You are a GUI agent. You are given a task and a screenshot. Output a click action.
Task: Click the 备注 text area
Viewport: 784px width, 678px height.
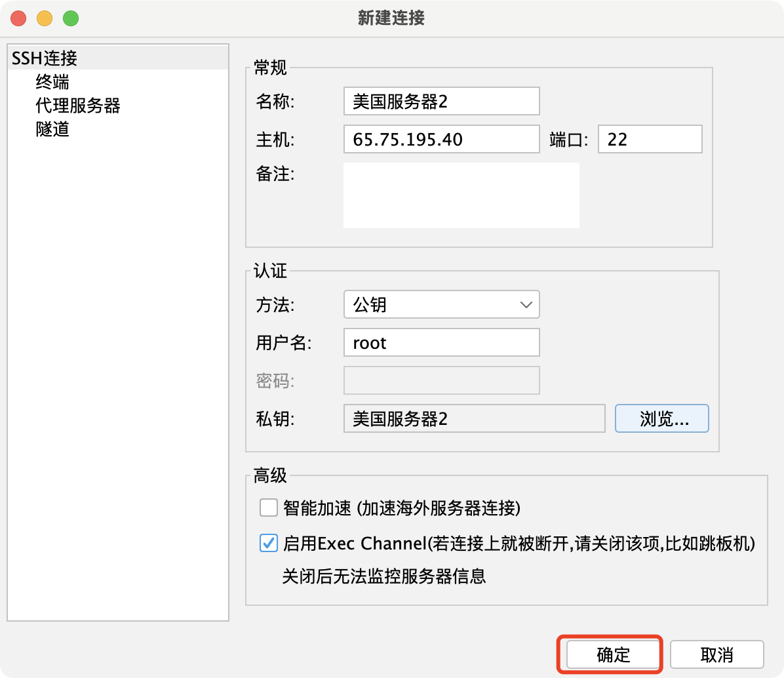[461, 195]
